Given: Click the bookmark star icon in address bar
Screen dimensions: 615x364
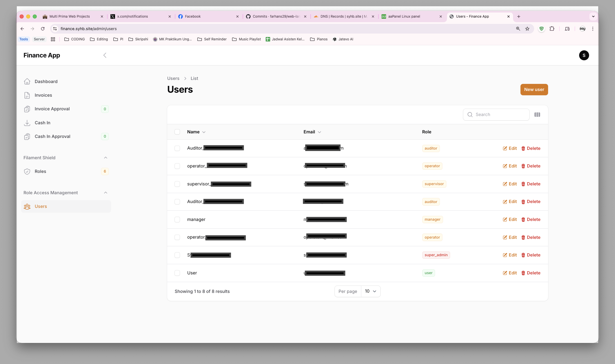Looking at the screenshot, I should pos(527,29).
